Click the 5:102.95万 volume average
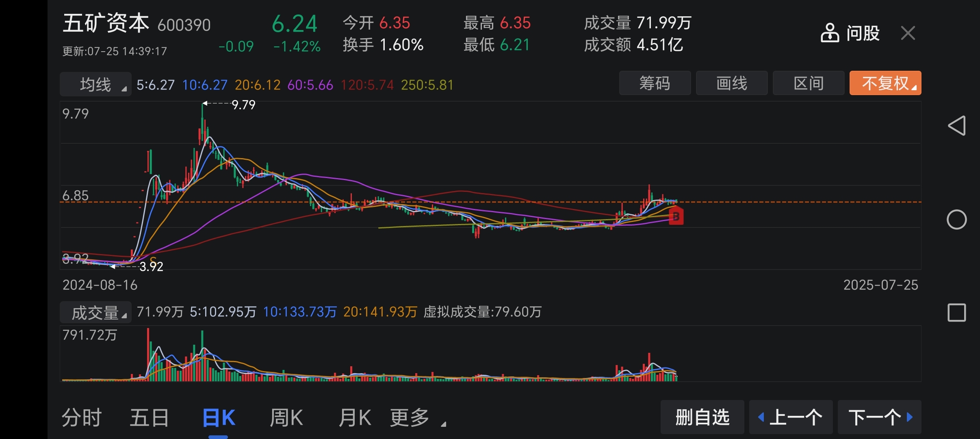 [x=223, y=312]
